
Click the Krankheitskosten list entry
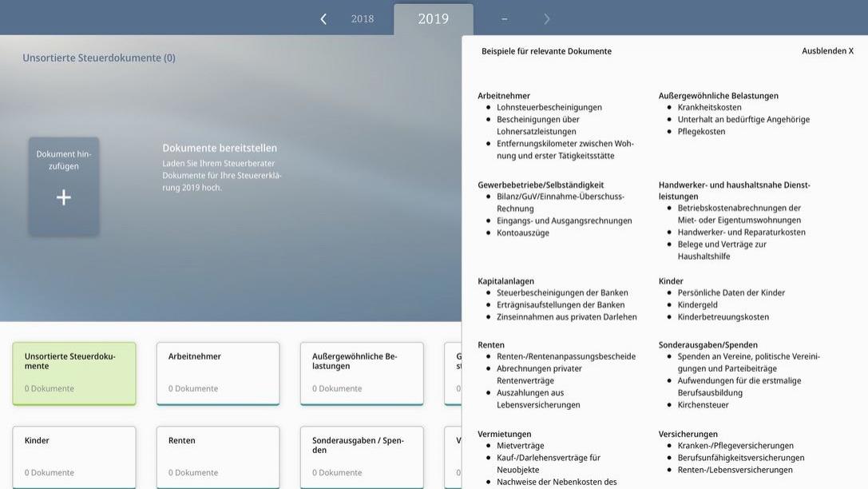(709, 107)
